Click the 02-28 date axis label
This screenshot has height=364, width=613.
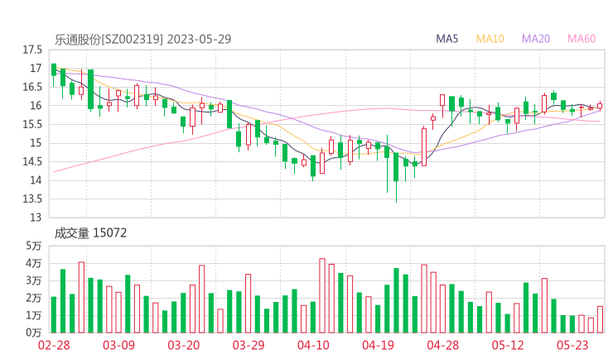click(54, 345)
